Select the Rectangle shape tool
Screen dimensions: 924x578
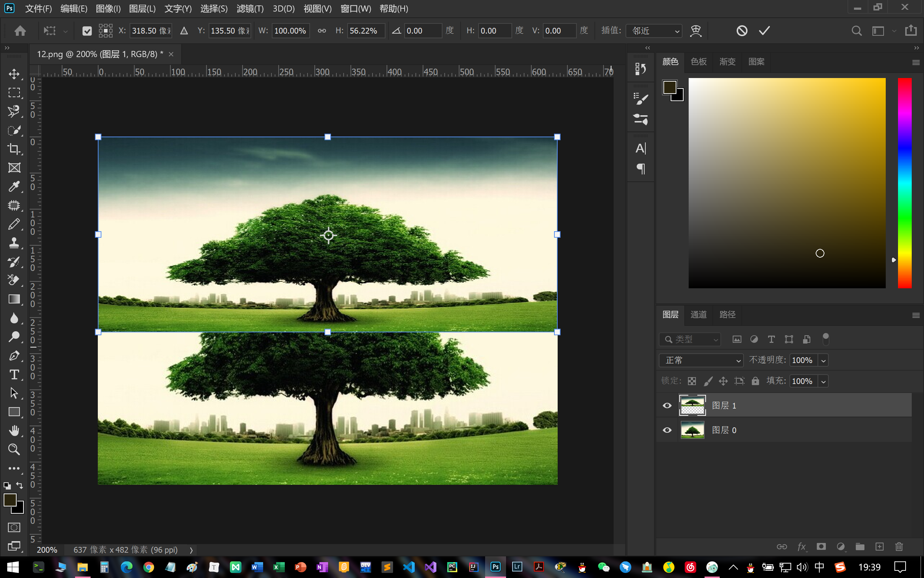tap(14, 412)
